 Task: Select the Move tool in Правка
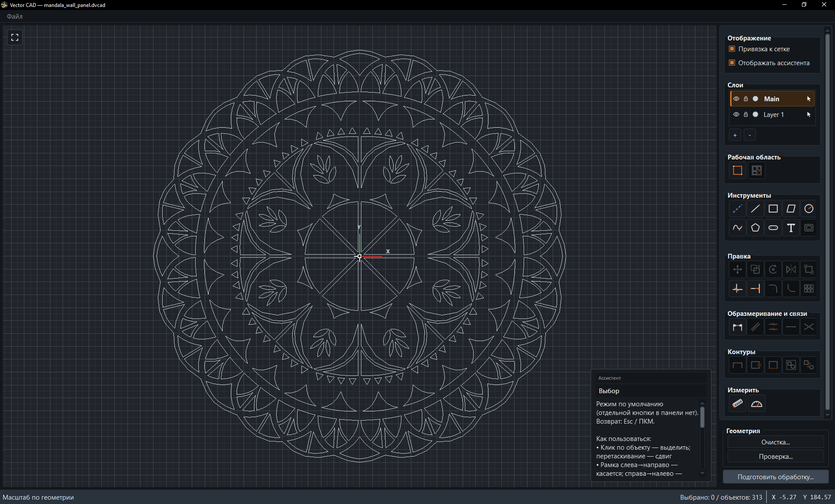(x=737, y=270)
